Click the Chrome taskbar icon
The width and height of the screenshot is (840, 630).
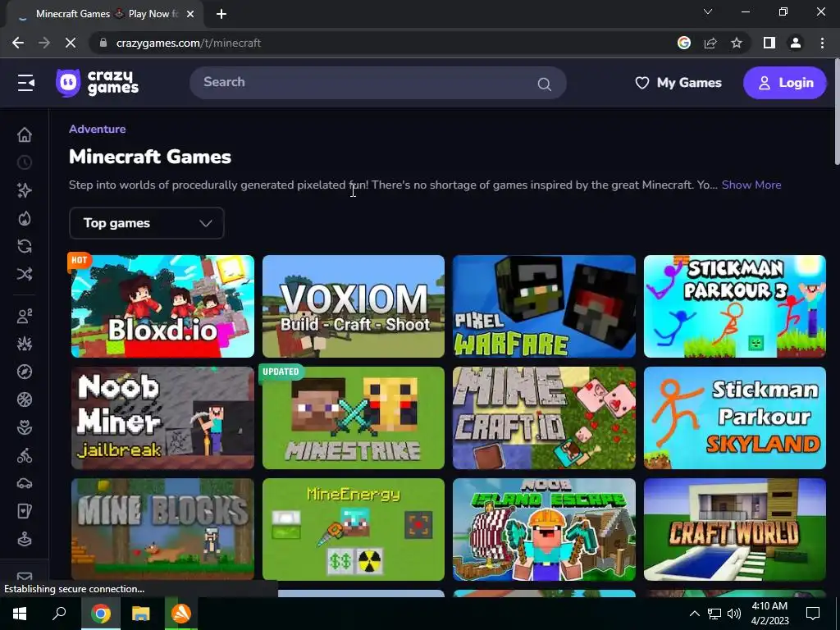[100, 614]
